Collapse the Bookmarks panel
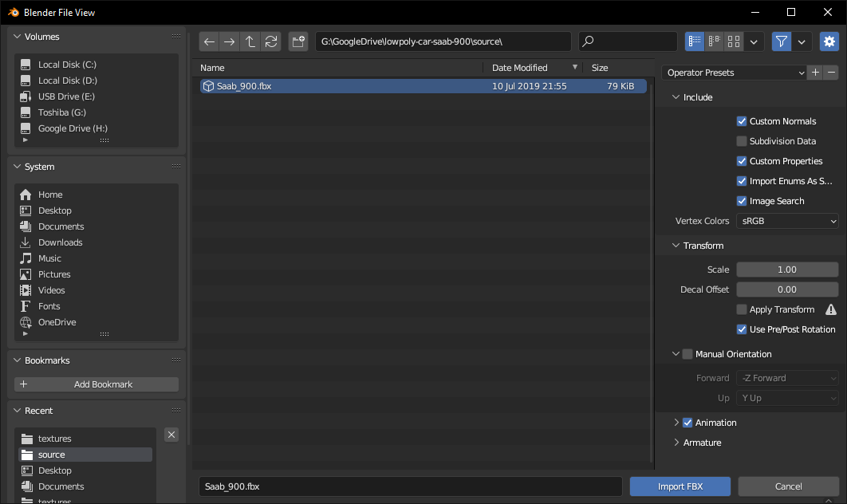 [18, 360]
